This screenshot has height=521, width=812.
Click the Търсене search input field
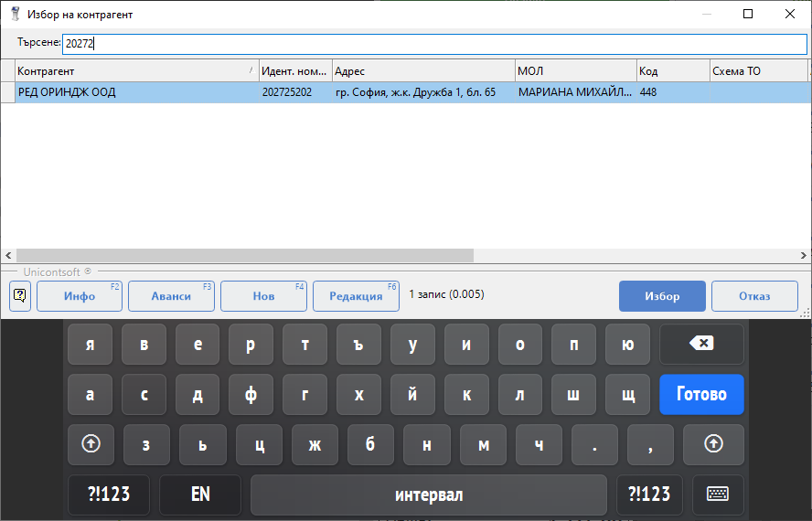(434, 43)
